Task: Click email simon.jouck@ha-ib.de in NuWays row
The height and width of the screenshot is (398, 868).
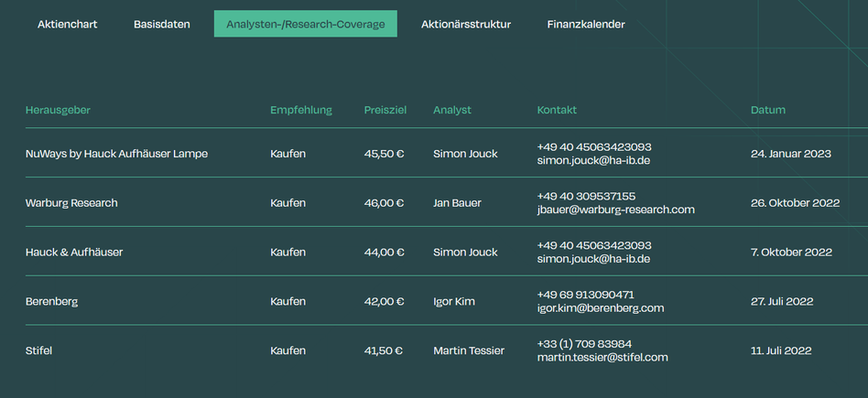Action: point(593,160)
